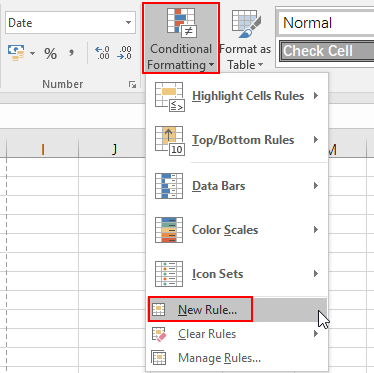
Task: Click the Icon Sets icon
Action: coord(169,274)
